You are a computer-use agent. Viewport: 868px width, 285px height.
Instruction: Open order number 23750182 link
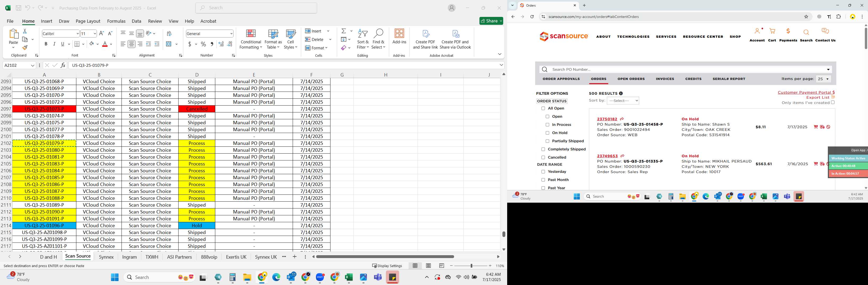607,119
